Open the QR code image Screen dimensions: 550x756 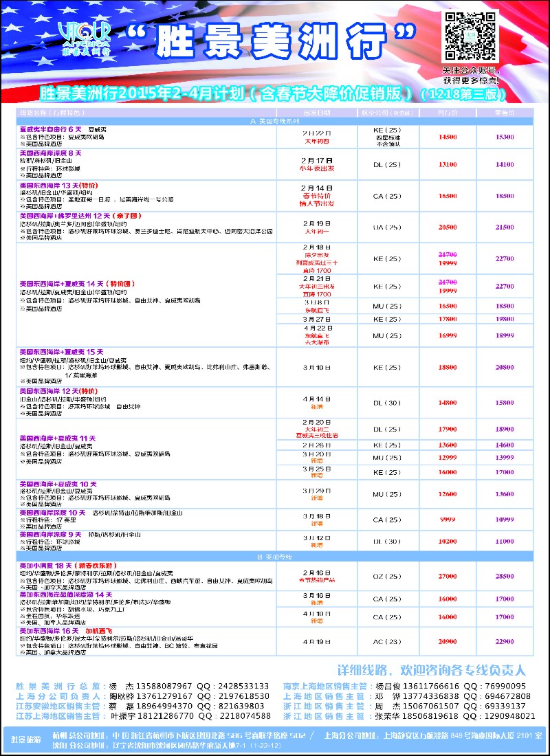pyautogui.click(x=470, y=35)
